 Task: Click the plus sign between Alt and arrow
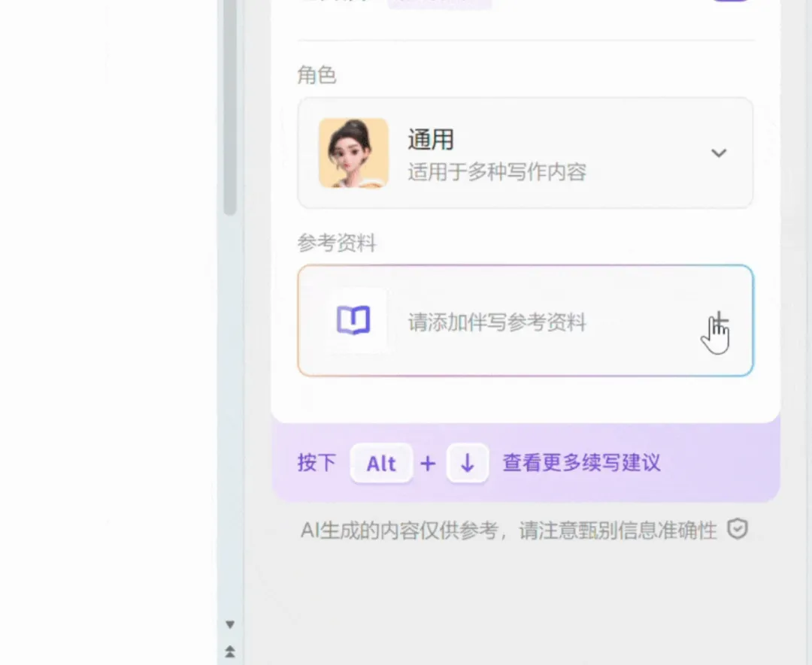tap(428, 463)
